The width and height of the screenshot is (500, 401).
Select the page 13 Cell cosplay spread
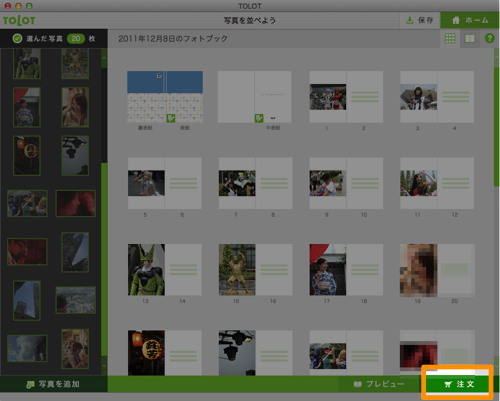pyautogui.click(x=165, y=270)
